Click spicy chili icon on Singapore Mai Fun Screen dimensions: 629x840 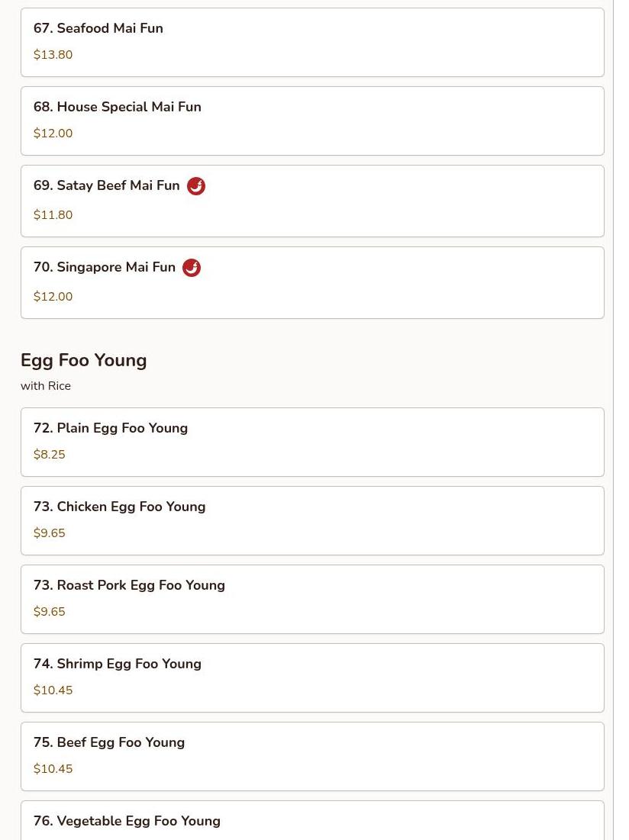coord(192,268)
